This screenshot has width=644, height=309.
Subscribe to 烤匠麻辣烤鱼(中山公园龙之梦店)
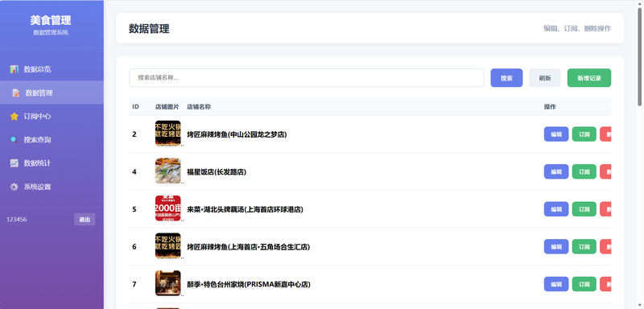coord(584,134)
